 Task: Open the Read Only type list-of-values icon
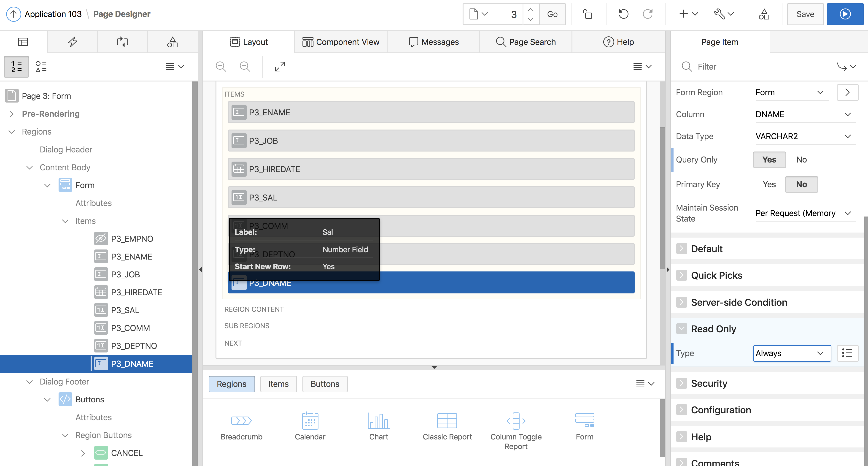coord(847,353)
